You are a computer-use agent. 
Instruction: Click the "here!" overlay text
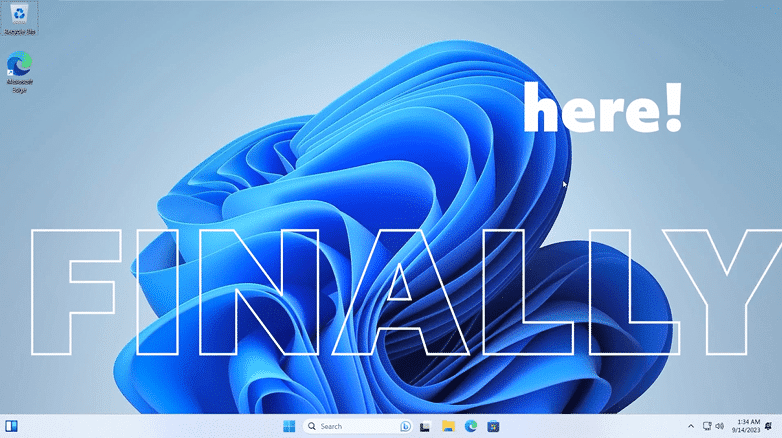602,108
